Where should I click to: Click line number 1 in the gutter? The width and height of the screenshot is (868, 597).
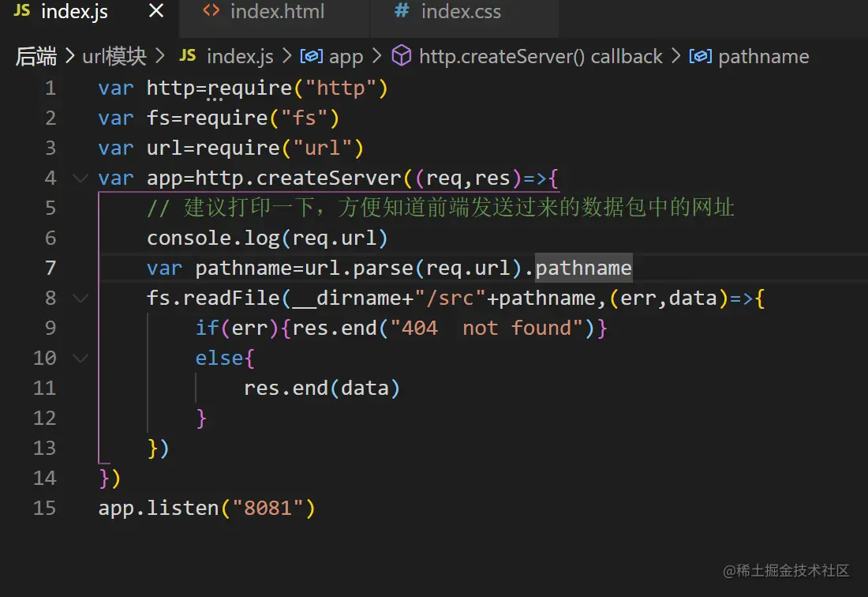51,88
